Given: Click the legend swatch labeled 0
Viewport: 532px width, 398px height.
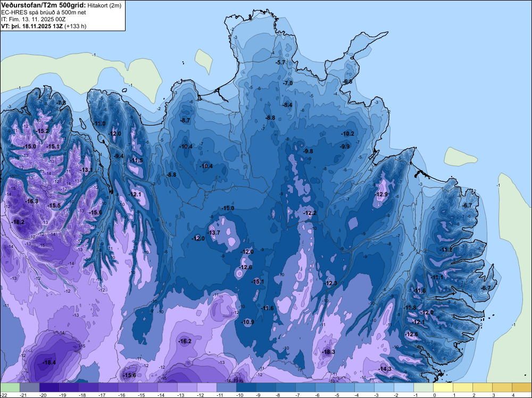Looking at the screenshot, I should coord(443,387).
